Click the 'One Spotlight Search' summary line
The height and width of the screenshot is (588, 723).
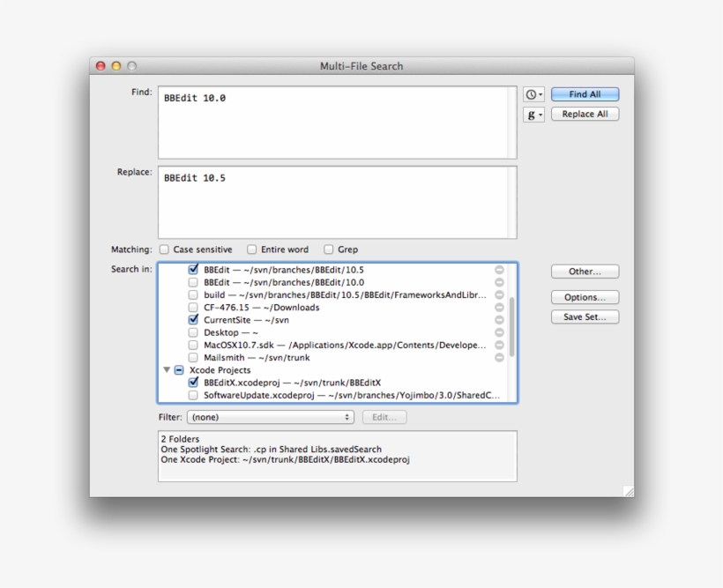pyautogui.click(x=272, y=450)
